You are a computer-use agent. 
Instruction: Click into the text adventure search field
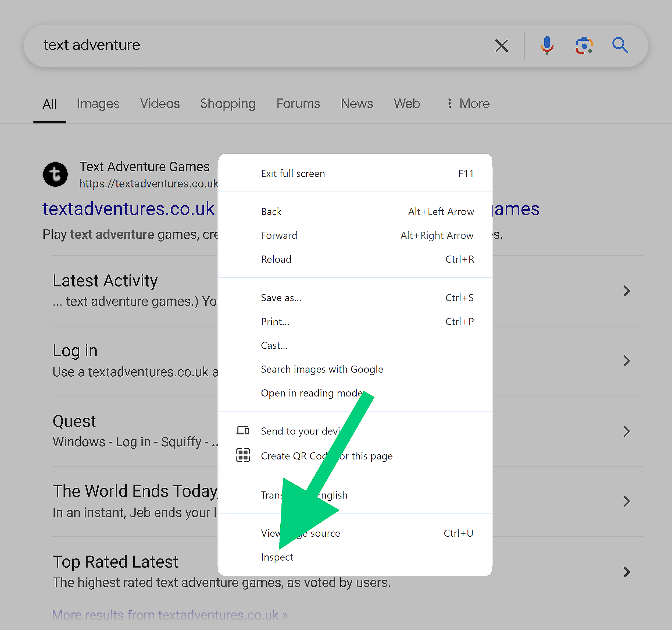[264, 45]
